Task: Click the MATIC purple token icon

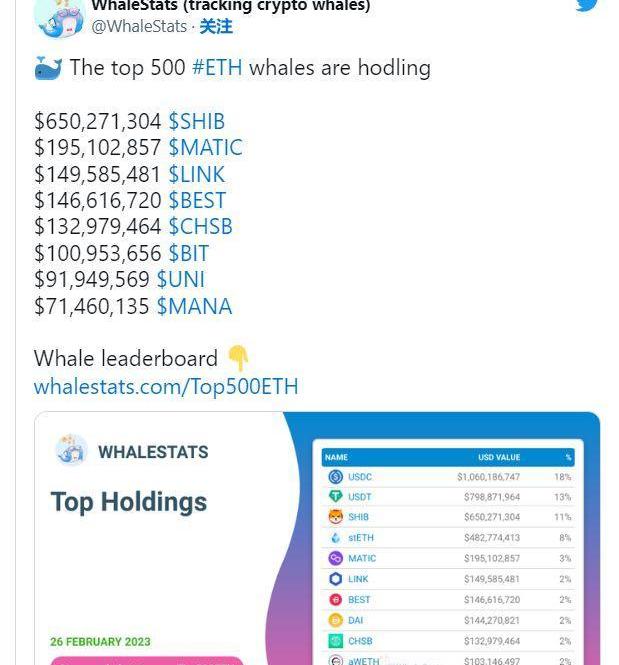Action: 336,558
